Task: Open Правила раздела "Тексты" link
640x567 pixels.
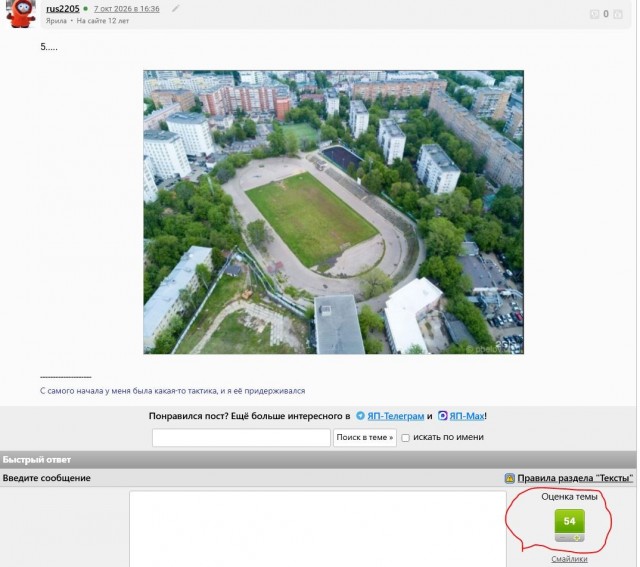Action: tap(575, 478)
